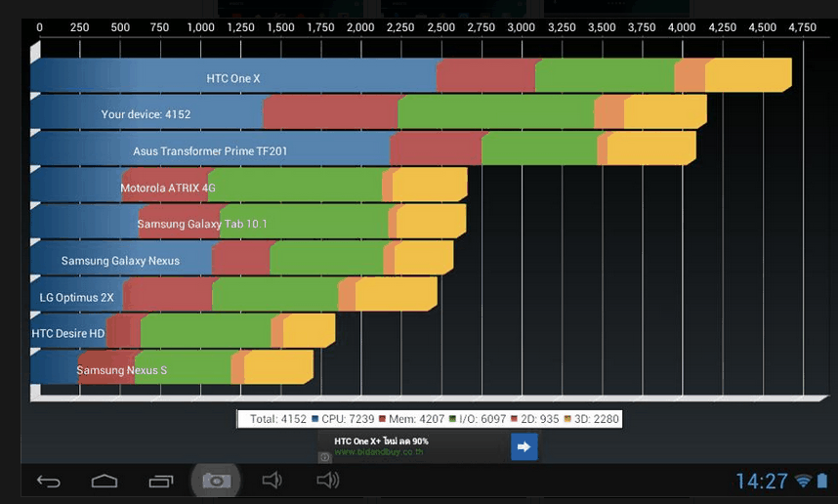Screen dimensions: 838x504
Task: Click the green I/O segment of Your device
Action: pos(496,111)
